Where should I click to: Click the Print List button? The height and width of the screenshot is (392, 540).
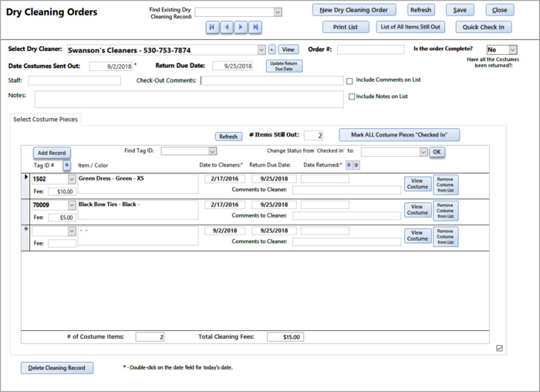tap(346, 27)
